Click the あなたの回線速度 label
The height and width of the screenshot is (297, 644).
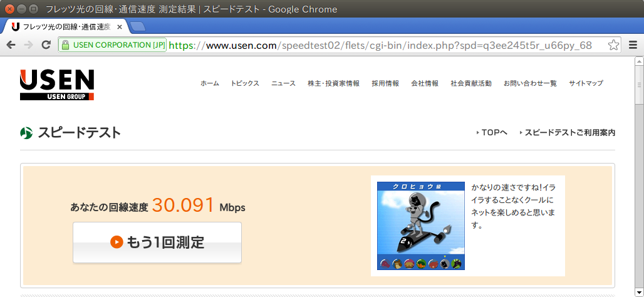(109, 207)
